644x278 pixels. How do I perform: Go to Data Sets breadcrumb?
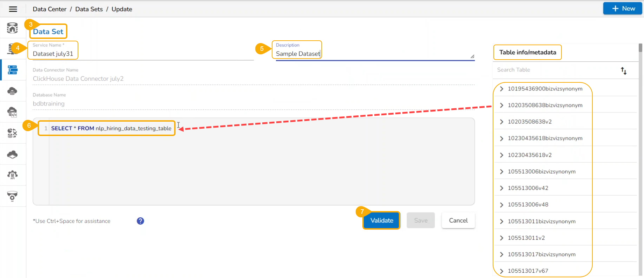click(89, 9)
